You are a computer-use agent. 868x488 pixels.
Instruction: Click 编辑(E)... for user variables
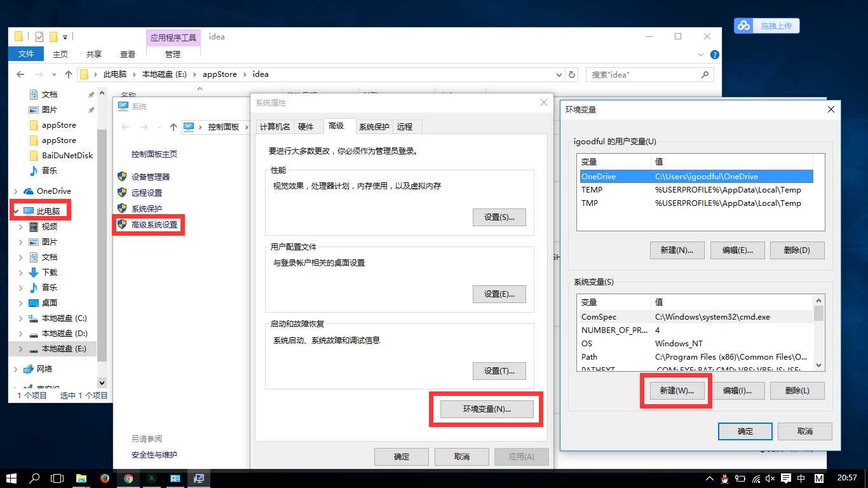click(x=737, y=250)
